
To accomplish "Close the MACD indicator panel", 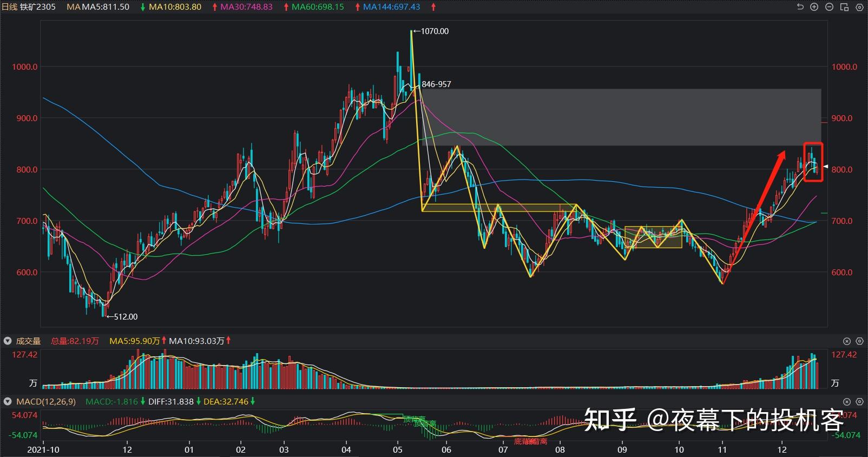I will tap(847, 402).
